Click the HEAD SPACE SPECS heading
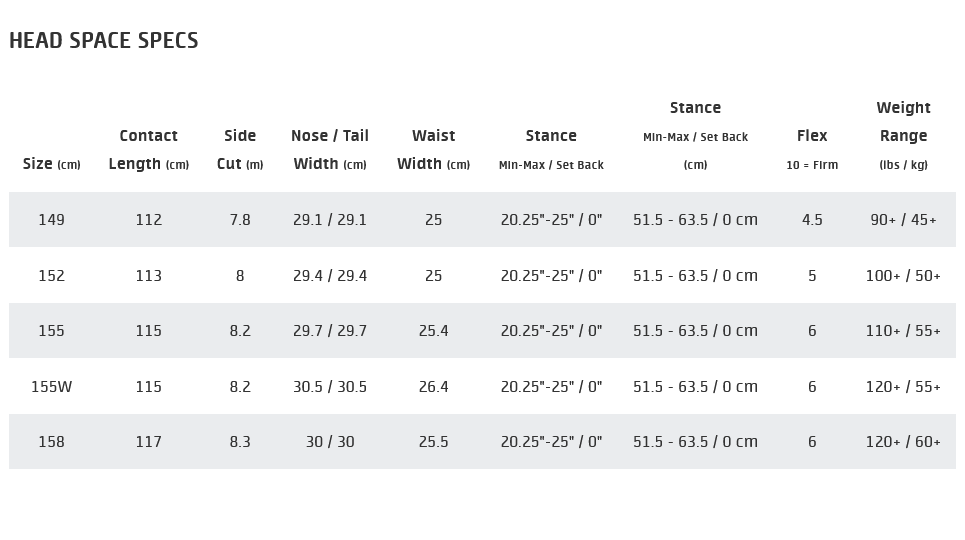965x540 pixels. click(x=104, y=41)
